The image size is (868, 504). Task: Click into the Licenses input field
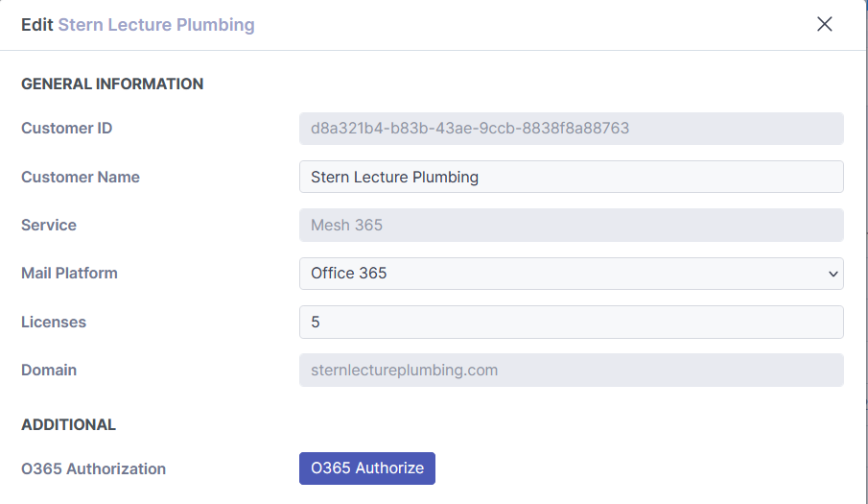click(x=571, y=323)
